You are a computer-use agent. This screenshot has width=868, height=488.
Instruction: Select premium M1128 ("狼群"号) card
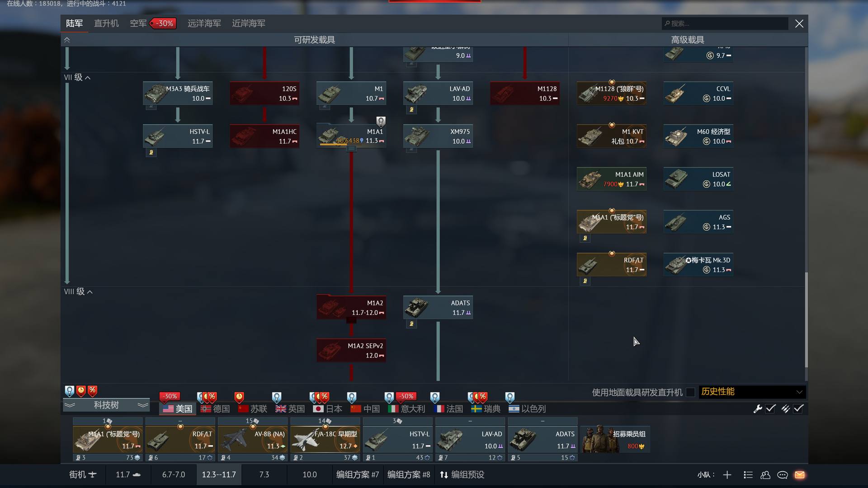(x=612, y=93)
